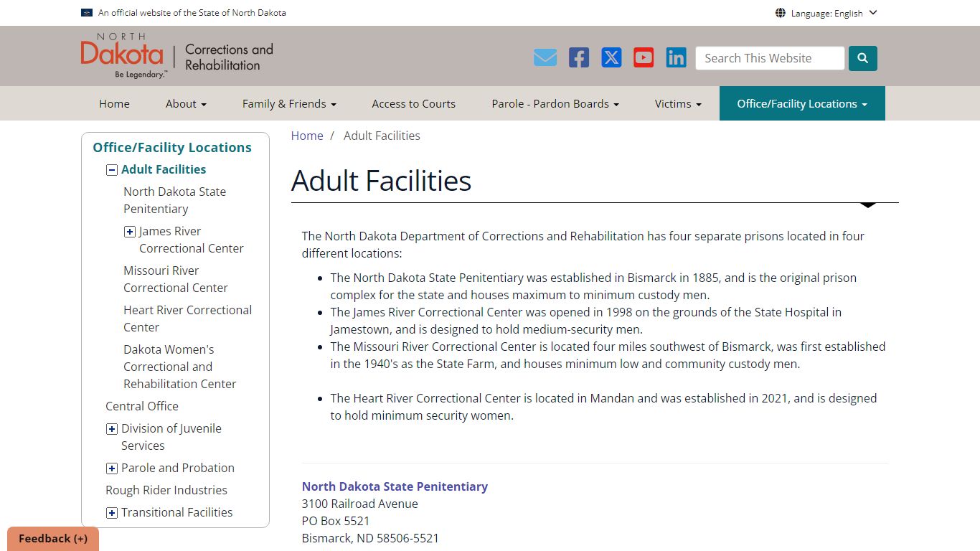Click in the Search This Website field
Screen dimensions: 980x551
(769, 58)
